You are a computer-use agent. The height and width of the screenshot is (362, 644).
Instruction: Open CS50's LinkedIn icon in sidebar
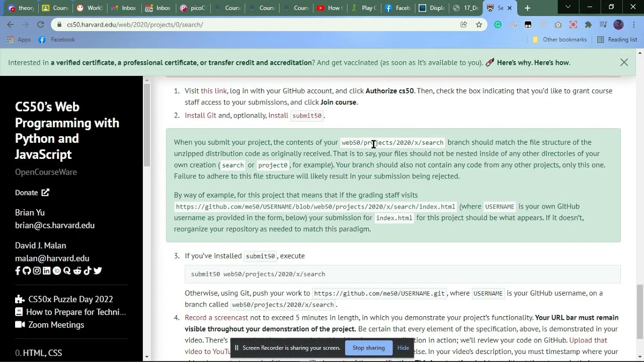coord(47,270)
